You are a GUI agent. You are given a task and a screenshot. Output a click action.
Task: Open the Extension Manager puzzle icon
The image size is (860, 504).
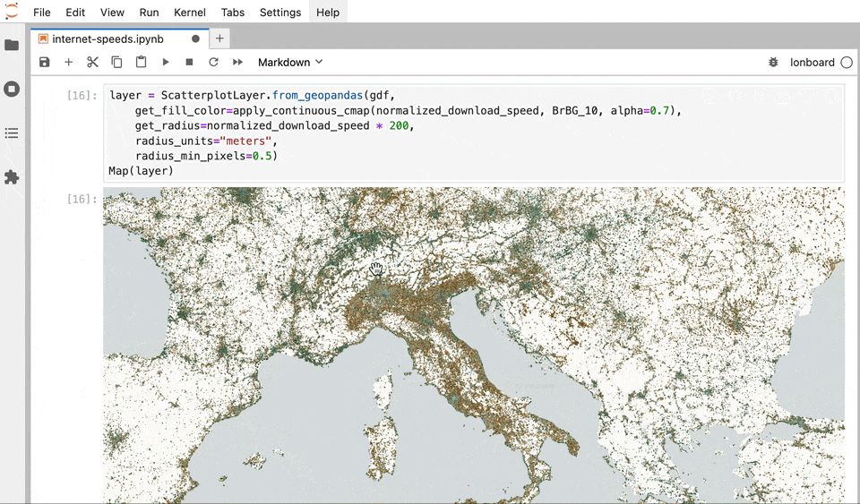[x=12, y=177]
